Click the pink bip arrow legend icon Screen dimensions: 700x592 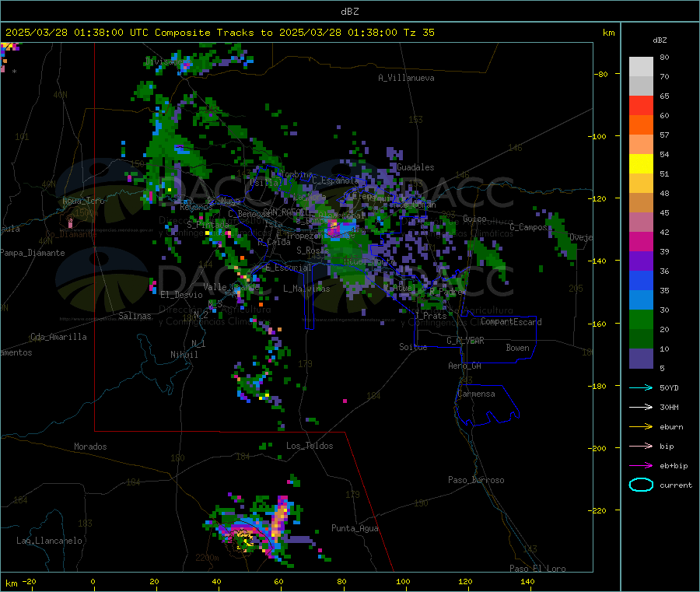tap(641, 446)
